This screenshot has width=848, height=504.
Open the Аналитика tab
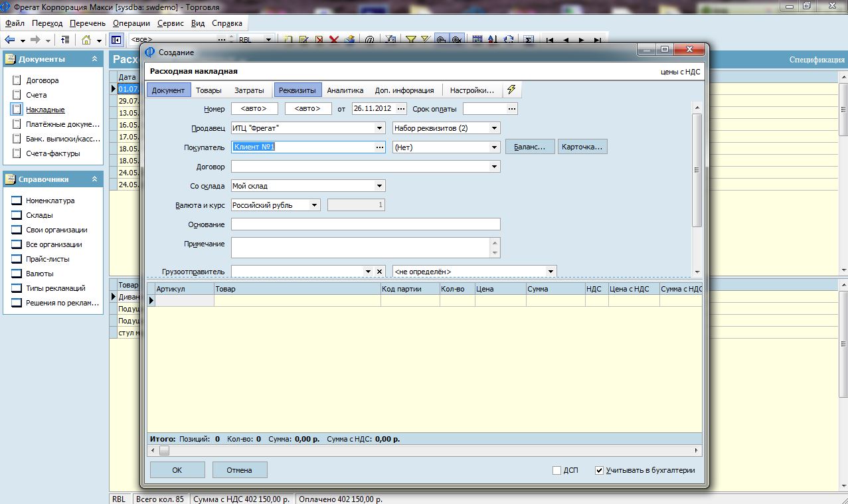pyautogui.click(x=345, y=90)
